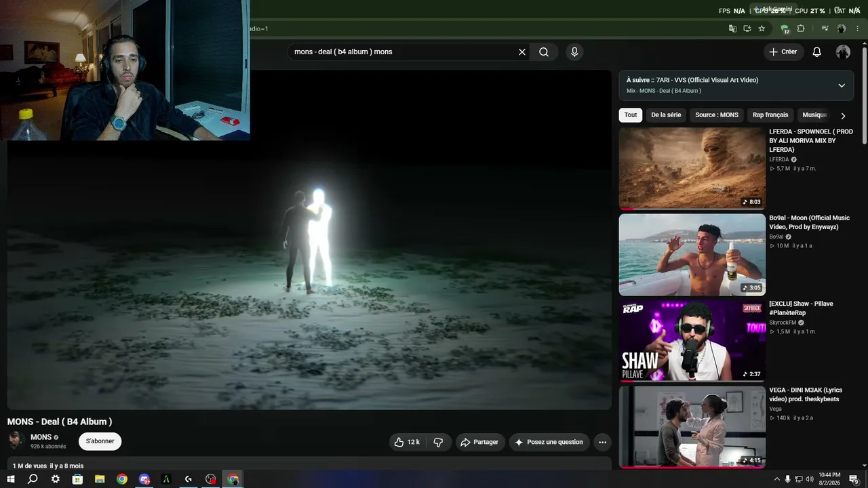
Task: Open more actions three-dot button under video
Action: (x=602, y=442)
